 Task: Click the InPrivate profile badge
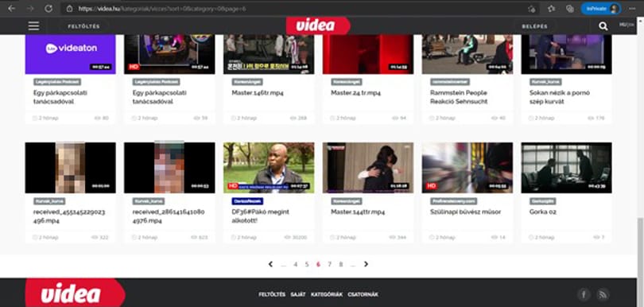[x=600, y=9]
